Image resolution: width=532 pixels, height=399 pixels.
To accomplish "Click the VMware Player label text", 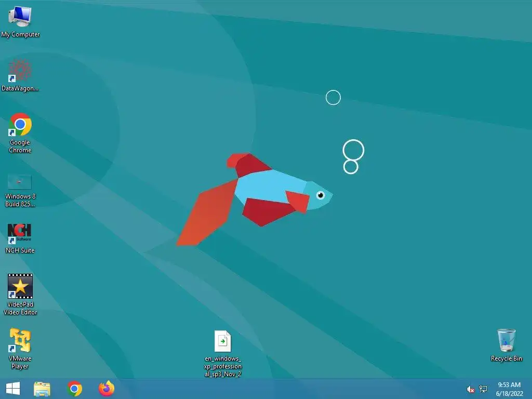I will point(20,362).
